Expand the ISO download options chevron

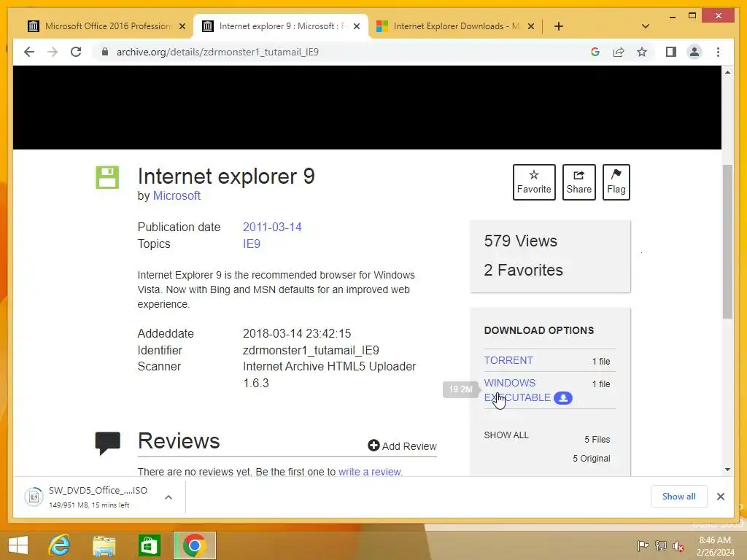point(169,497)
